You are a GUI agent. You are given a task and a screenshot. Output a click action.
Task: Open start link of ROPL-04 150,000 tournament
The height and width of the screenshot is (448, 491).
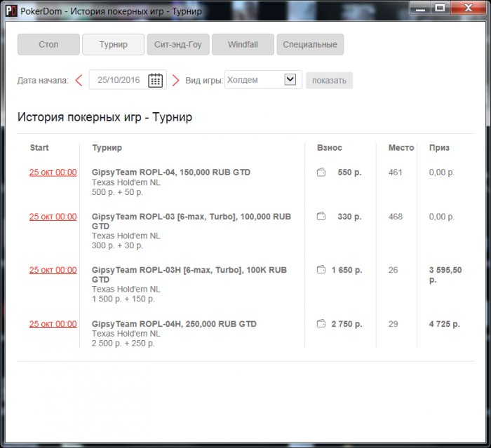coord(53,172)
